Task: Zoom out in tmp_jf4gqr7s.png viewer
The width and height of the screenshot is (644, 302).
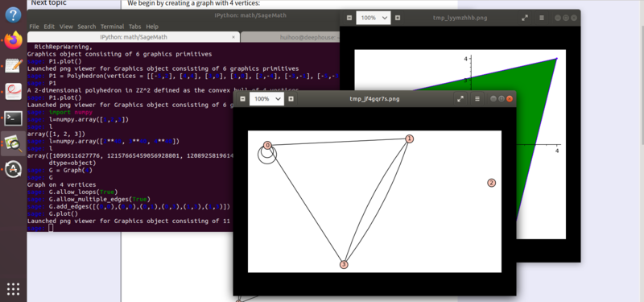Action: tap(242, 99)
